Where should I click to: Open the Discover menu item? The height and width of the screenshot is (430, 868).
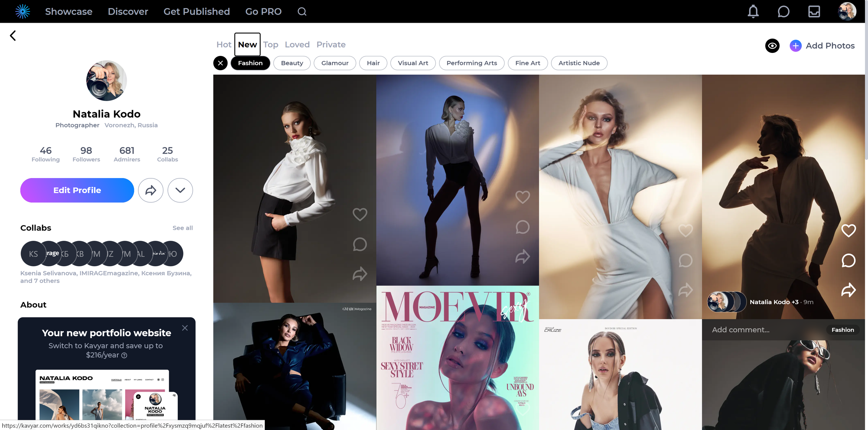(x=128, y=12)
